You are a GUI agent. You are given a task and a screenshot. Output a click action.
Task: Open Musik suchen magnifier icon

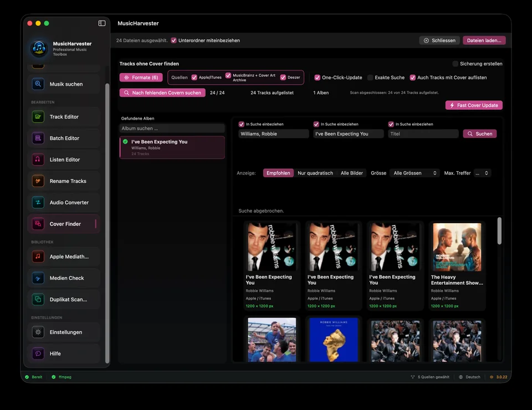38,84
